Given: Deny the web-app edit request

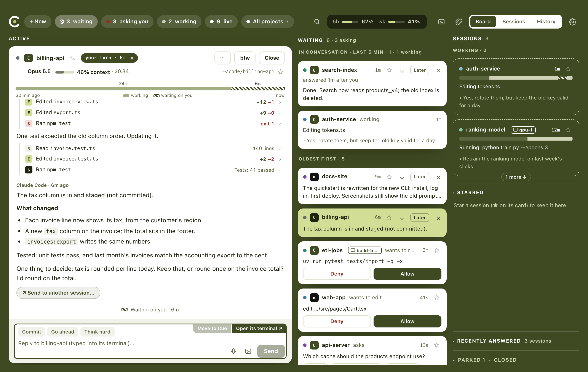Looking at the screenshot, I should (337, 321).
